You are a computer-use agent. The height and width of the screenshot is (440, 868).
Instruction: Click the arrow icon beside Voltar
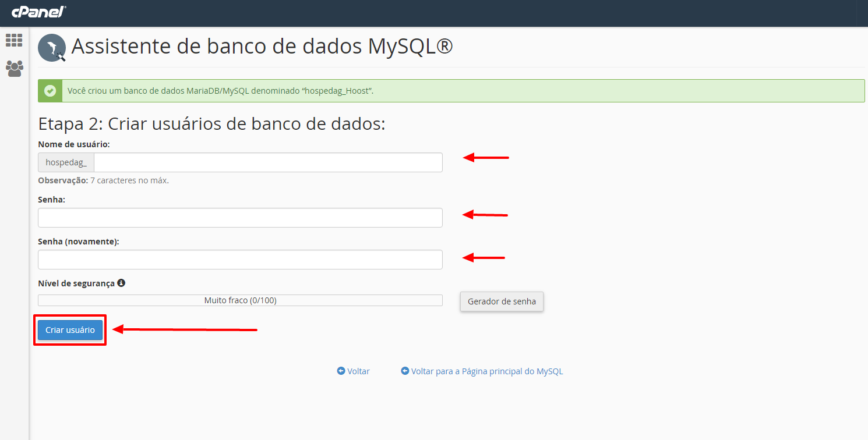pyautogui.click(x=341, y=371)
